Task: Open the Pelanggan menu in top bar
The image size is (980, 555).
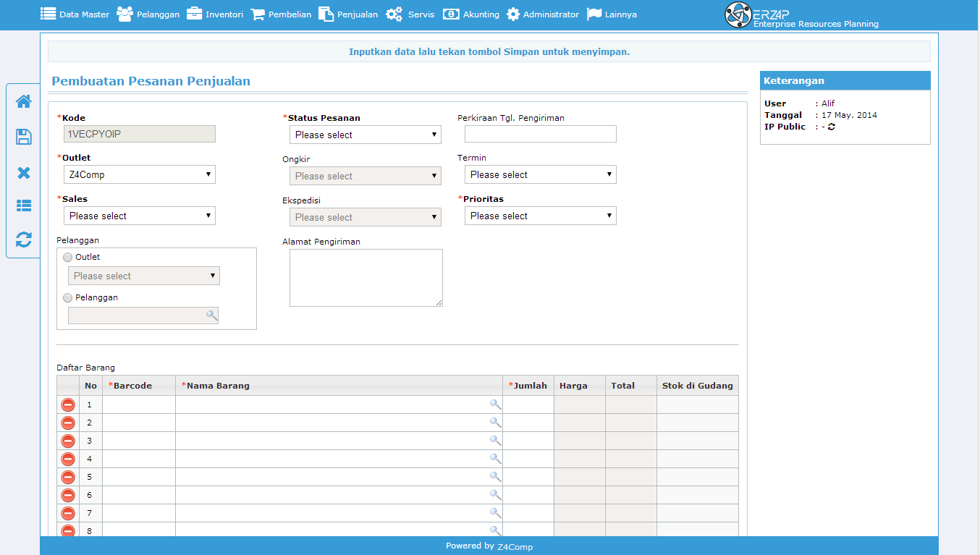Action: 148,14
